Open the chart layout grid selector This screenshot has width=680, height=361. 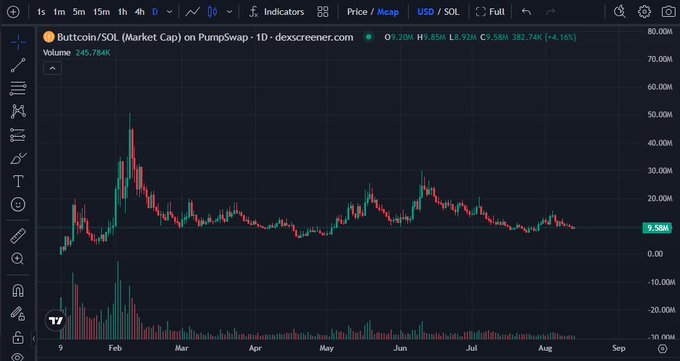pyautogui.click(x=323, y=12)
